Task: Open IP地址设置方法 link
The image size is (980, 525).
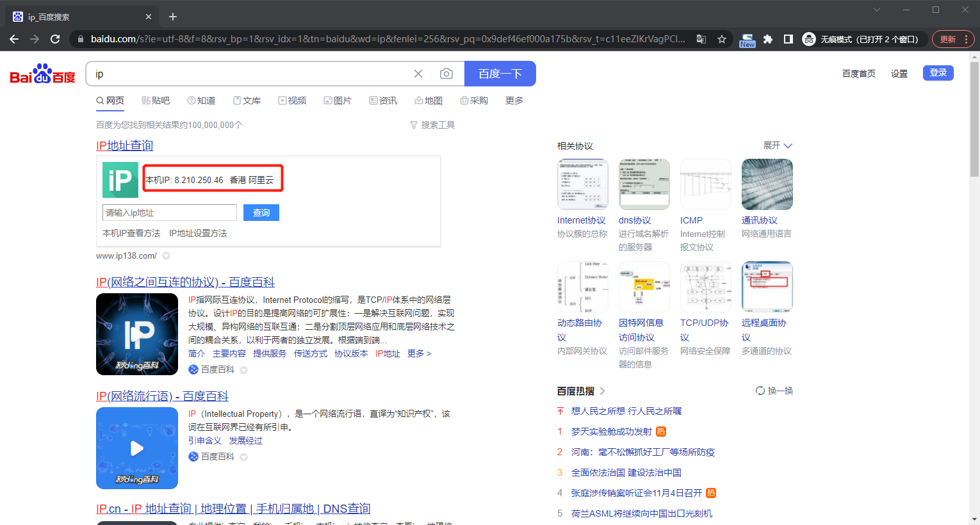Action: pos(198,233)
